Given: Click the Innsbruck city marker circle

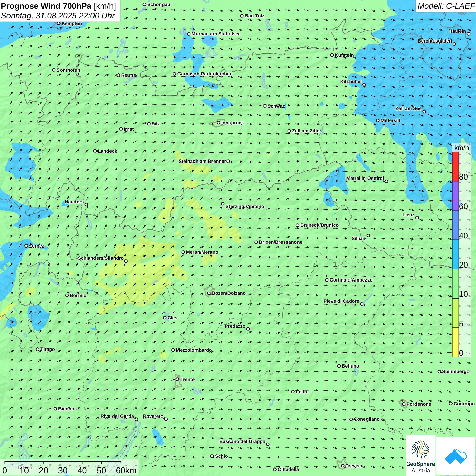Looking at the screenshot, I should (x=219, y=123).
